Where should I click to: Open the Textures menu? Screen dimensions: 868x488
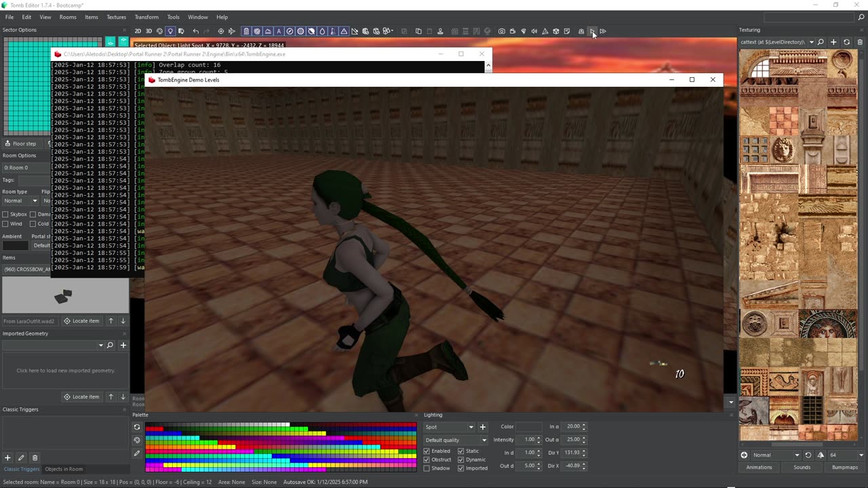click(117, 17)
